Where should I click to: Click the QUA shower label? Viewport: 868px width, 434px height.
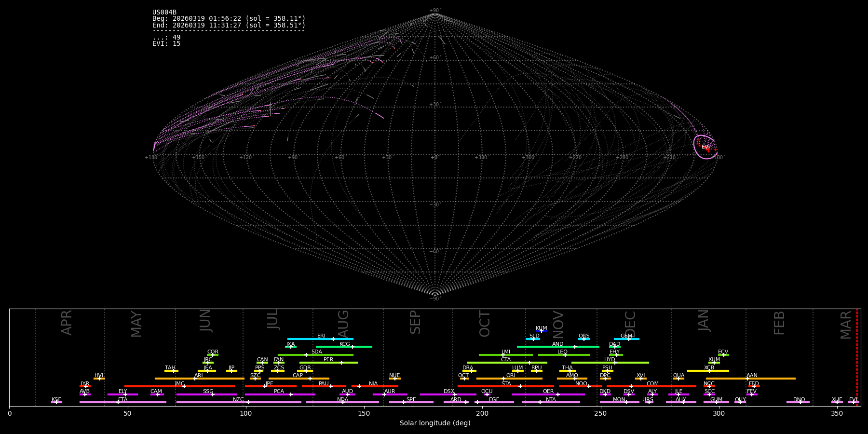point(679,376)
